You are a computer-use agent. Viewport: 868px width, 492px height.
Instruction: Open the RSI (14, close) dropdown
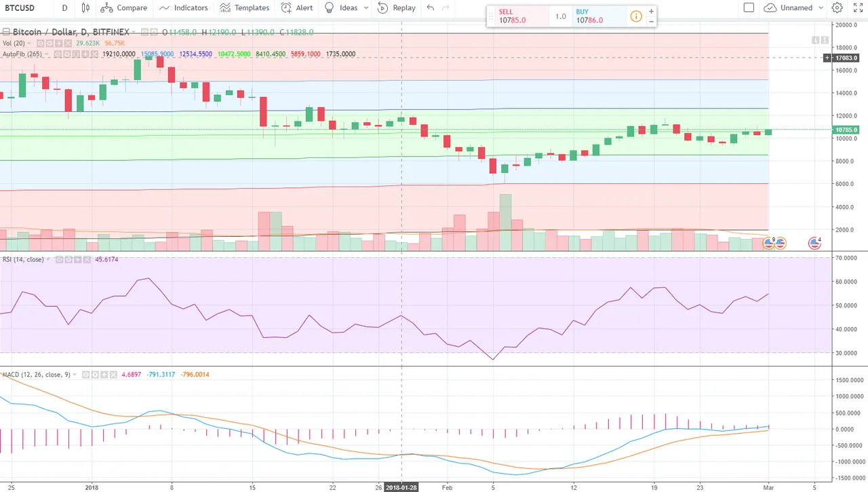click(48, 259)
